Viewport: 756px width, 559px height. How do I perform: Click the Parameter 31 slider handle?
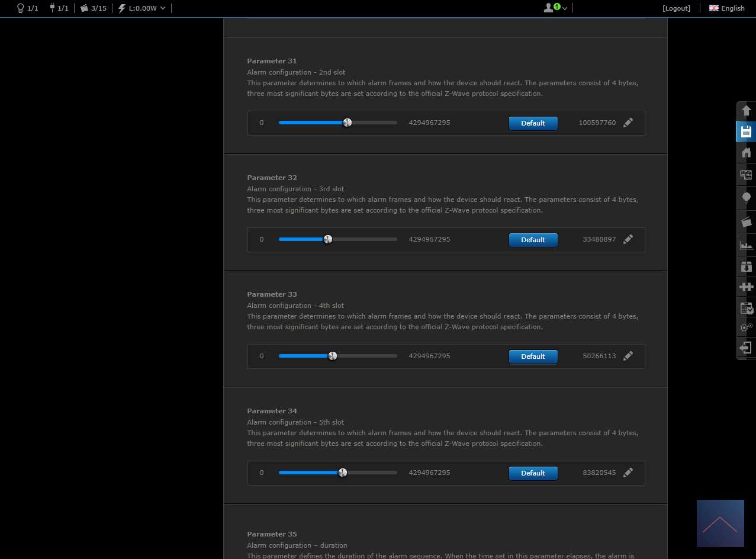coord(348,123)
